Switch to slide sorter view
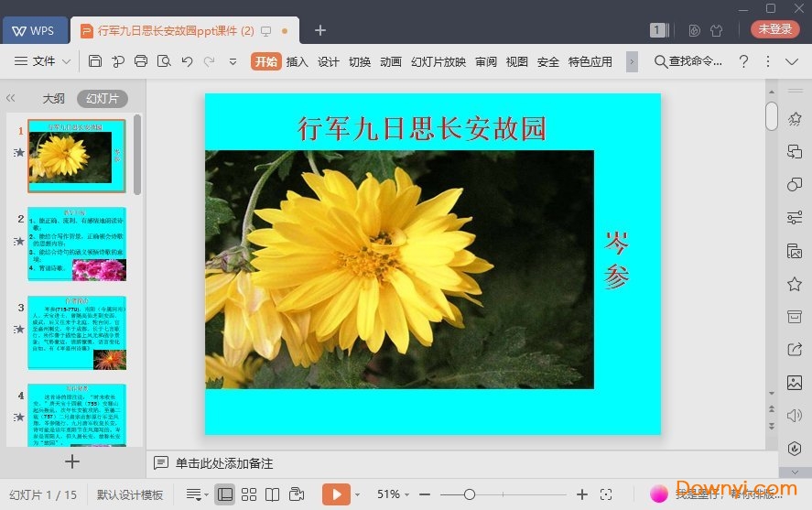Viewport: 812px width, 510px height. [249, 494]
